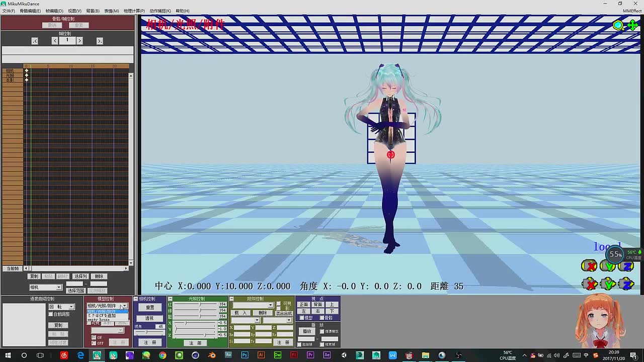644x362 pixels.
Task: Click the red light color slider
Action: pos(197,304)
